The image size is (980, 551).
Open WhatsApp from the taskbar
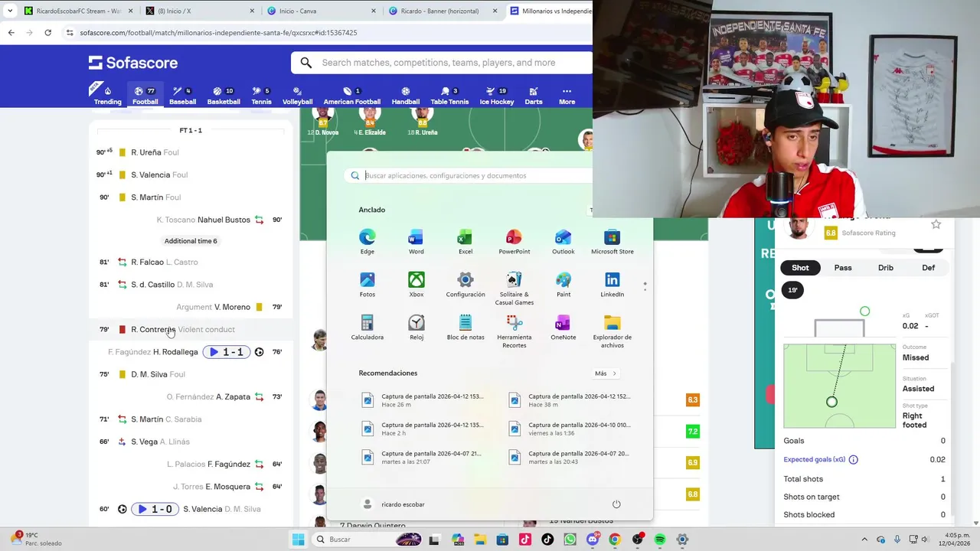(x=570, y=540)
